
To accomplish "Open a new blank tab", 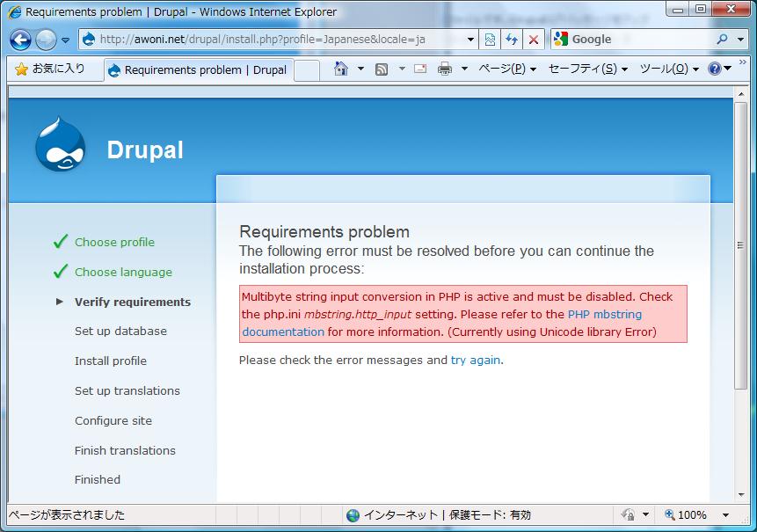I will [x=307, y=70].
